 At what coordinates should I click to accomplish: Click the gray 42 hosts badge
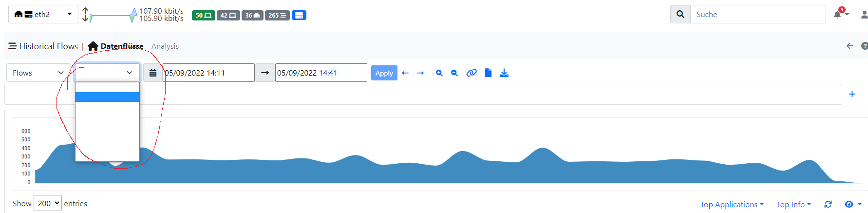(x=228, y=15)
